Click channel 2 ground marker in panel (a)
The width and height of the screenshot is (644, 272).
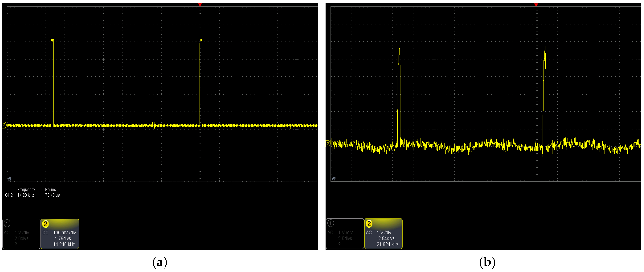4,125
